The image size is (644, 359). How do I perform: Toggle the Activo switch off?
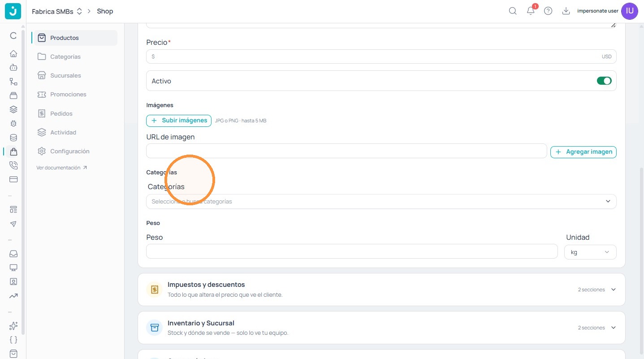604,81
